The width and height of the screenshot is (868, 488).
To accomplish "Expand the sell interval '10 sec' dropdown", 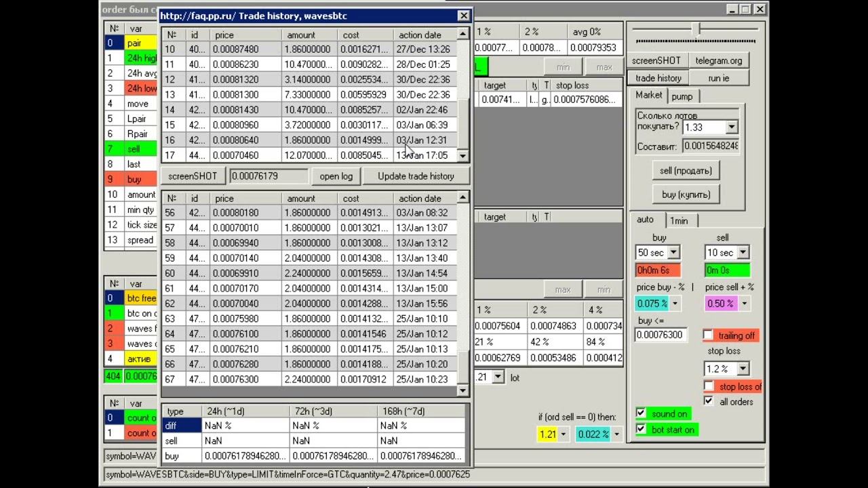I will click(743, 253).
